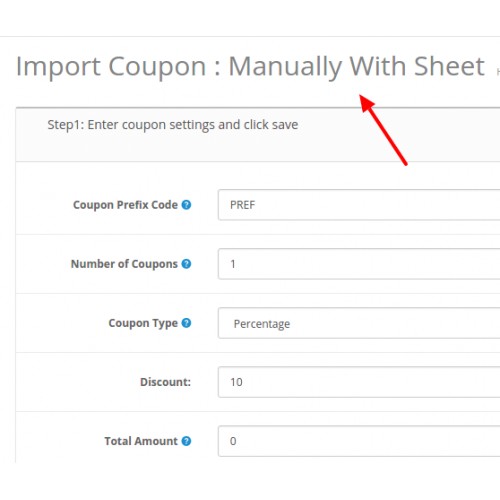Click the Coupon Type label text

click(143, 323)
